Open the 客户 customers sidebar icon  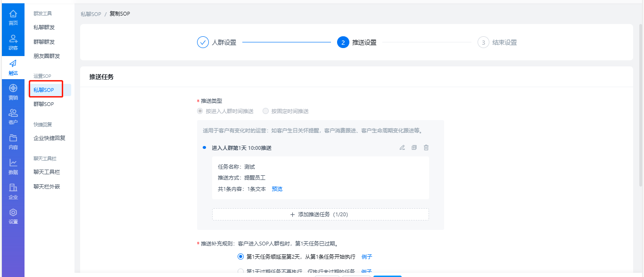click(13, 114)
